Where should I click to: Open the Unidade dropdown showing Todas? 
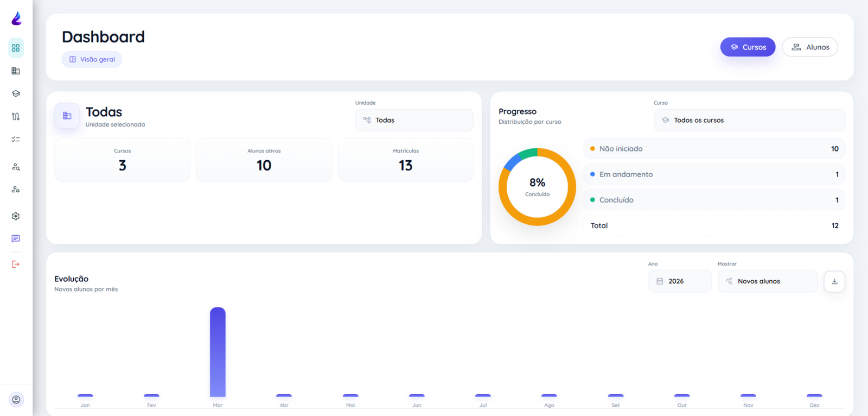(414, 120)
